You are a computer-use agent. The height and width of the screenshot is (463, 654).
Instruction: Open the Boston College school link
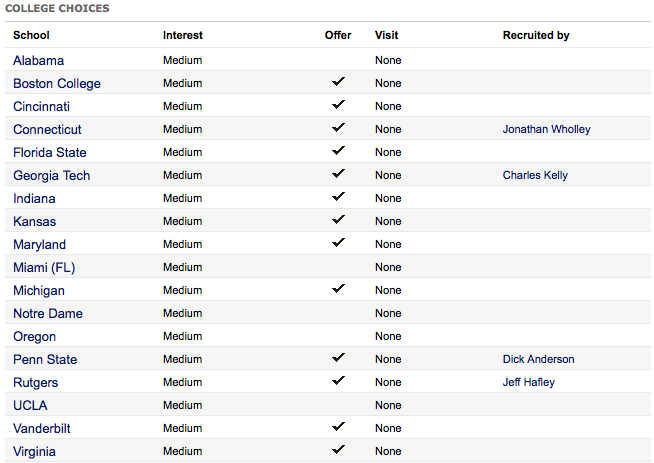(x=57, y=83)
